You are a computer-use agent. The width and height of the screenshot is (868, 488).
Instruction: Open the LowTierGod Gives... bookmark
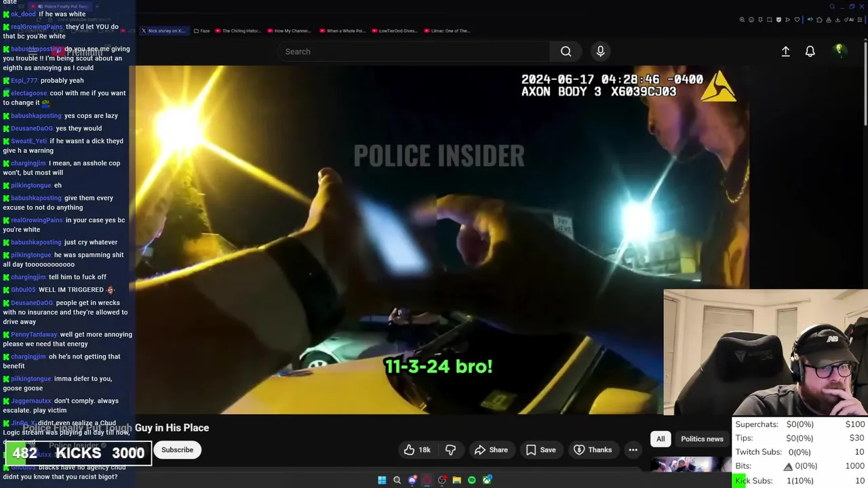click(x=393, y=30)
